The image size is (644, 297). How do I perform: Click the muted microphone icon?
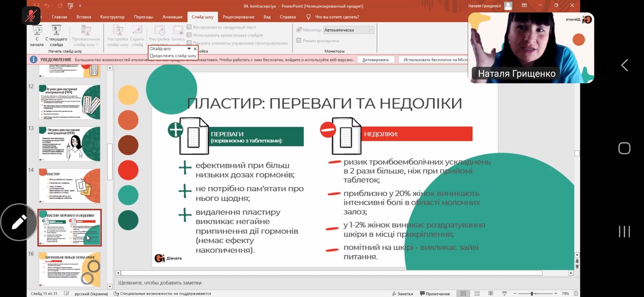[31, 16]
